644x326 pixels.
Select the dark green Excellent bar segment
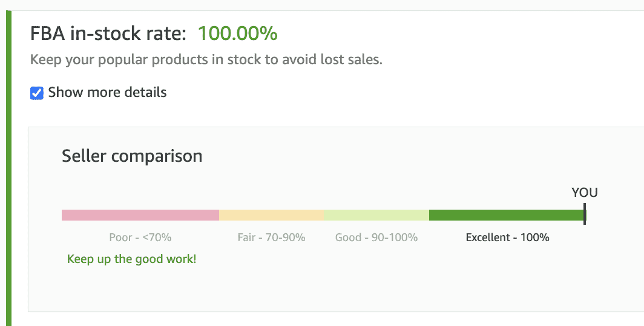(506, 215)
